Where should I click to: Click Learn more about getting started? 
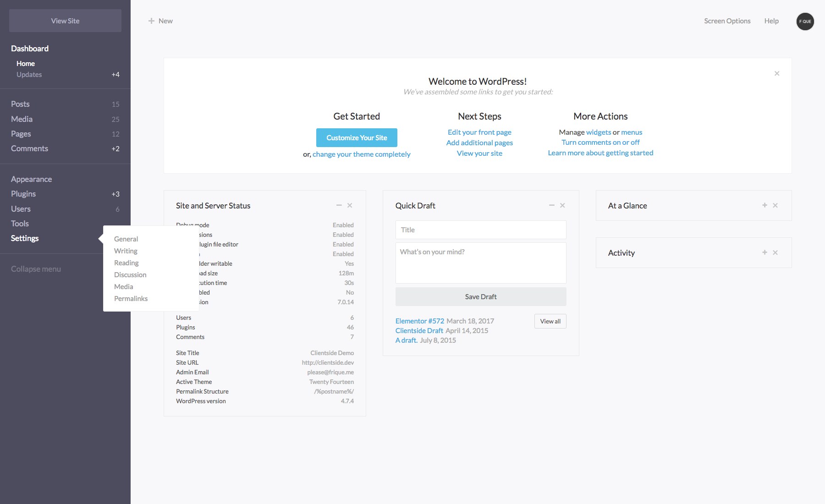(600, 153)
